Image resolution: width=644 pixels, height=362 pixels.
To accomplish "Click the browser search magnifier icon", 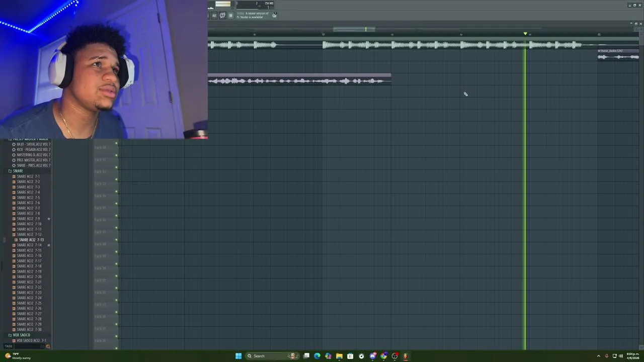I will click(x=48, y=346).
